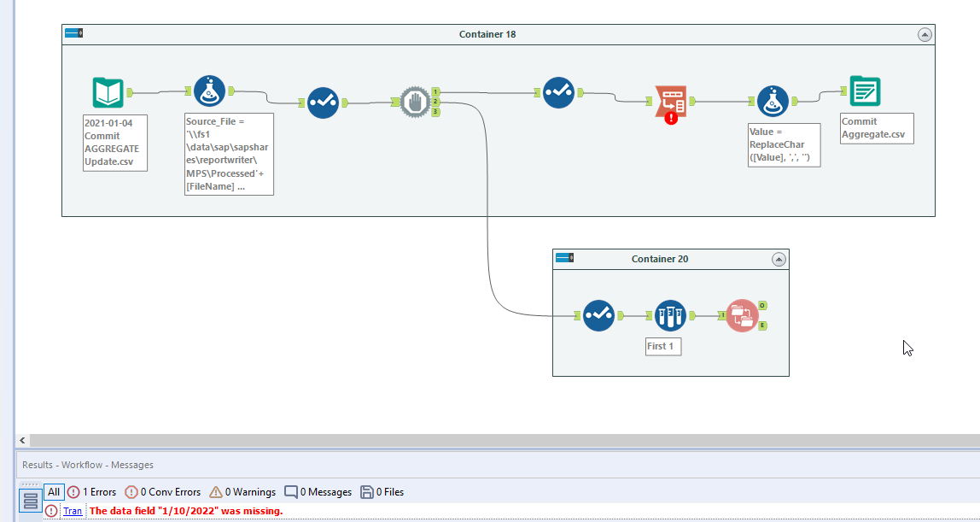Screen dimensions: 980x522
Task: Open the Tran link in the error message
Action: click(73, 511)
